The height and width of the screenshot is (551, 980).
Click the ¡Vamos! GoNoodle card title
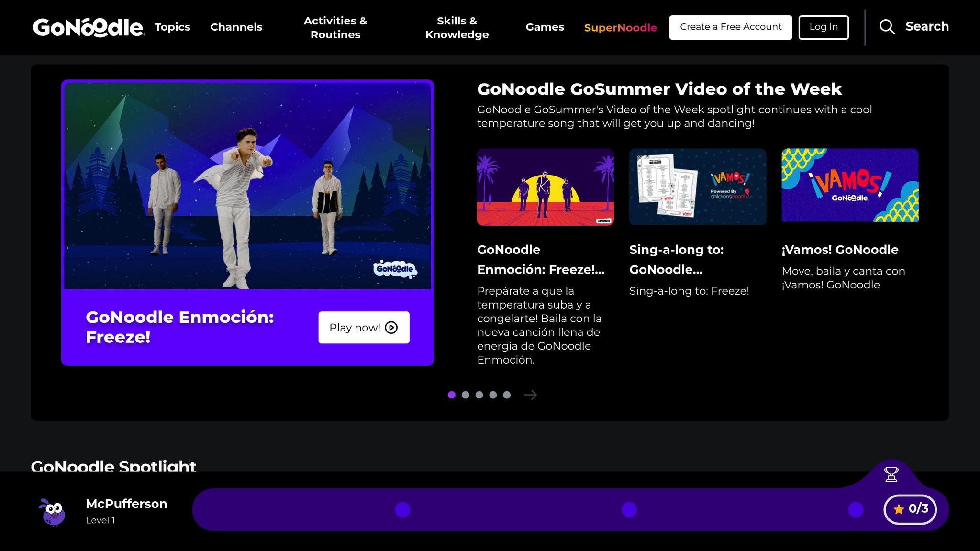pos(840,250)
